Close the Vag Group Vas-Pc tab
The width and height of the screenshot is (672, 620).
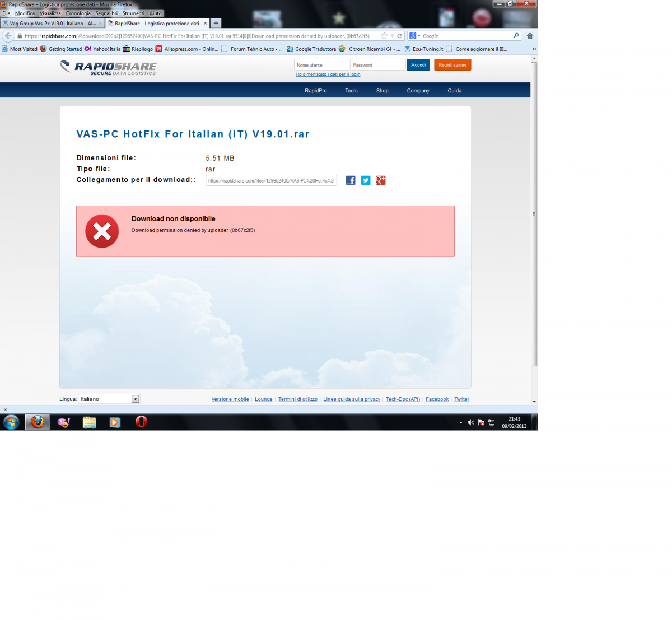pos(101,23)
